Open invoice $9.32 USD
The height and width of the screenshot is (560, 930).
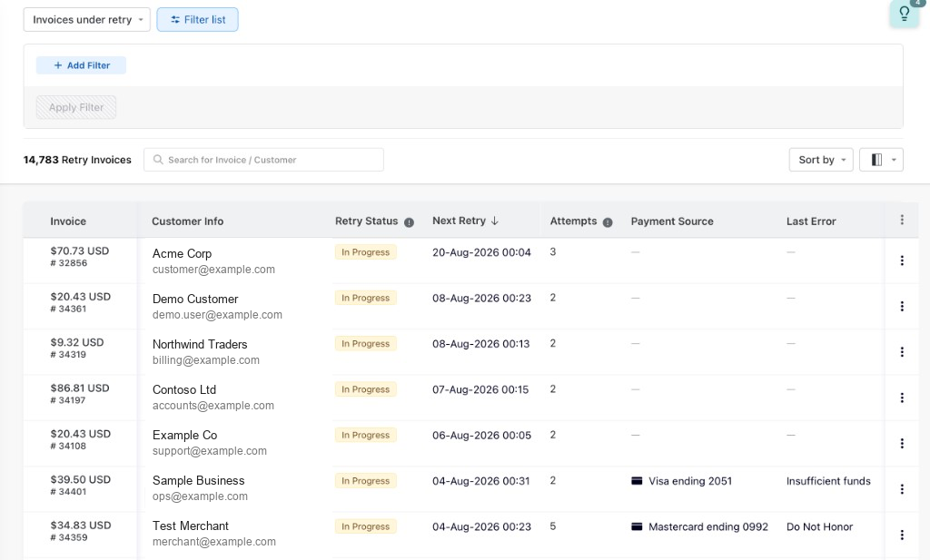[x=77, y=342]
